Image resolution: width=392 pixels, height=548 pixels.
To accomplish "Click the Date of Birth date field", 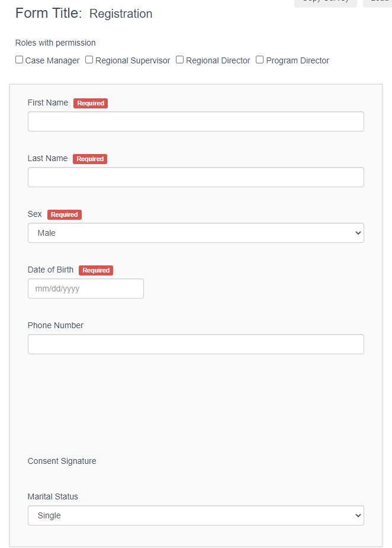I will [x=85, y=289].
